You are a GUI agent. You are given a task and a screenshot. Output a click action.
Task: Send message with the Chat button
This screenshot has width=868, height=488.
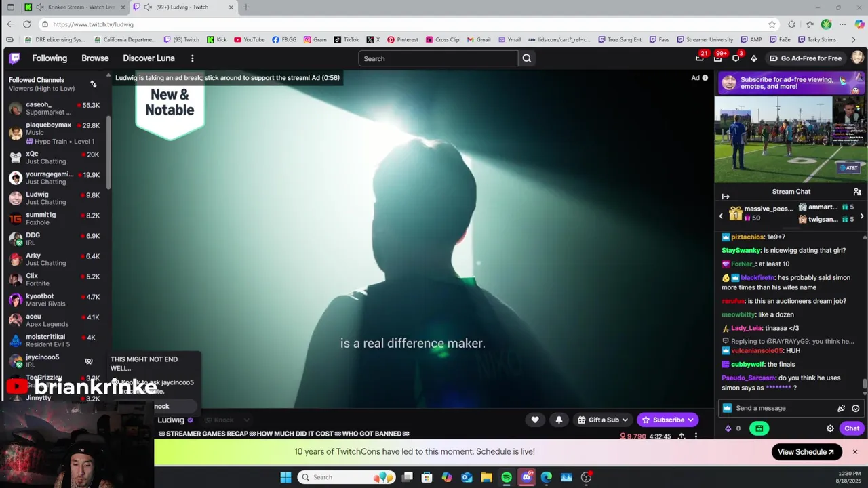pos(852,428)
